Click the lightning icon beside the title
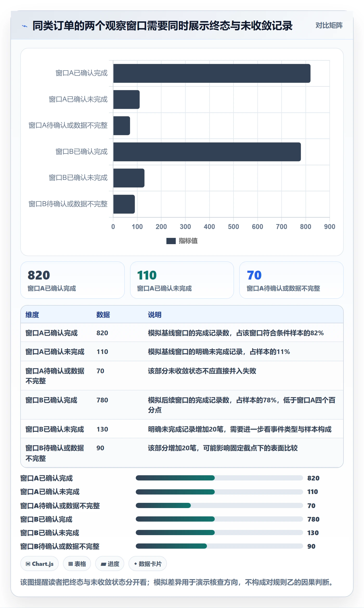Image resolution: width=364 pixels, height=608 pixels. click(24, 26)
